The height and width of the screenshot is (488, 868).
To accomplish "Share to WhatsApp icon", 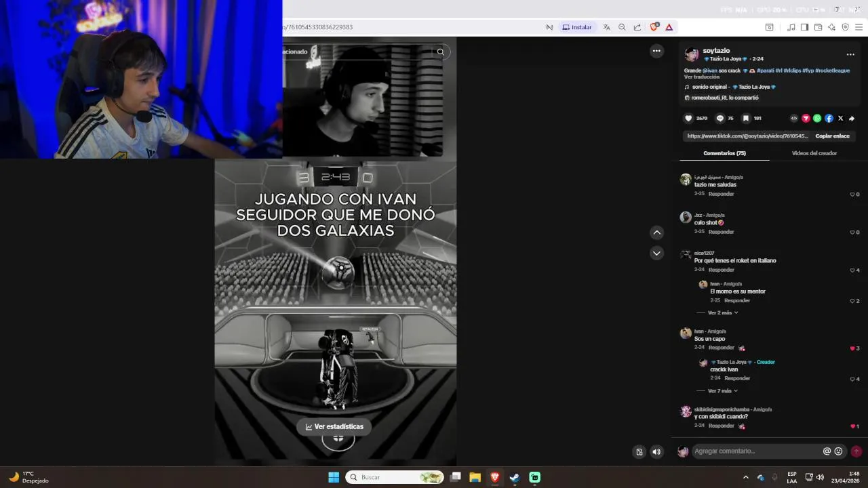I will point(817,118).
